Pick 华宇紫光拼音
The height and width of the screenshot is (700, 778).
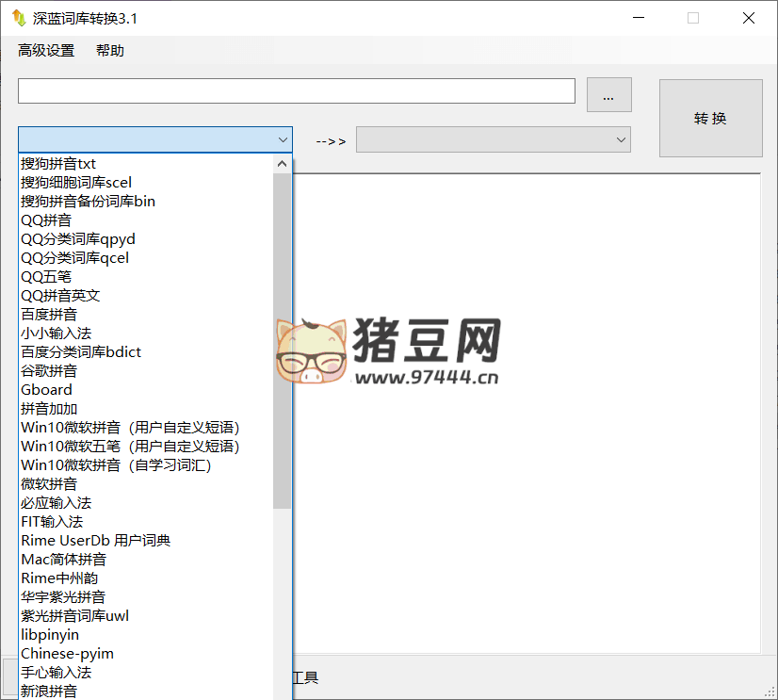146,597
